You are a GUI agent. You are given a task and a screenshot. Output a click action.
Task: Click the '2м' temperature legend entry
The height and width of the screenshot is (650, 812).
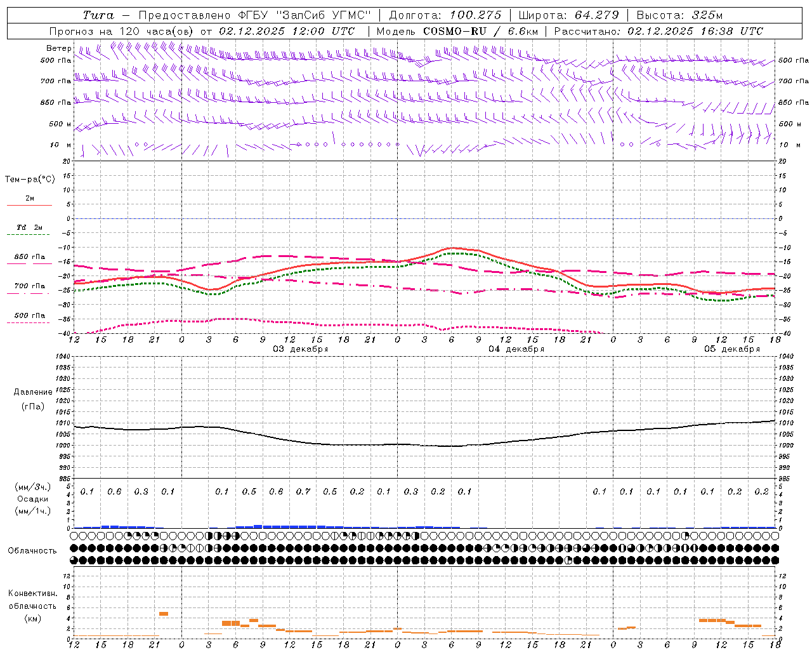point(30,198)
